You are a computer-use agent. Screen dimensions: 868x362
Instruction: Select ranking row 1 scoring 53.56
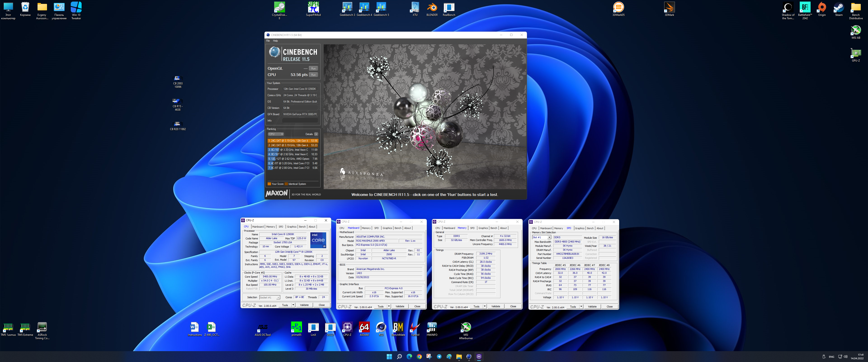[293, 141]
